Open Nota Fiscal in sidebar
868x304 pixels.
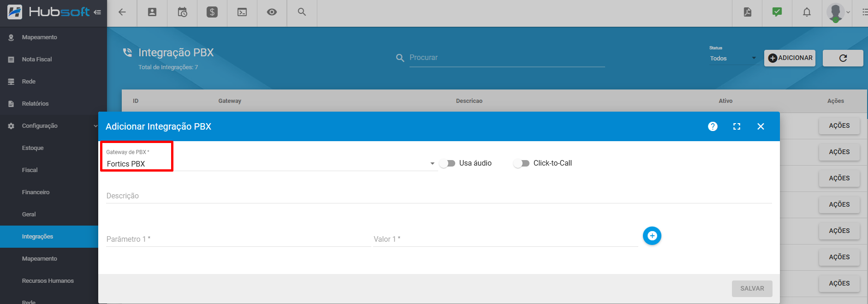pos(54,60)
